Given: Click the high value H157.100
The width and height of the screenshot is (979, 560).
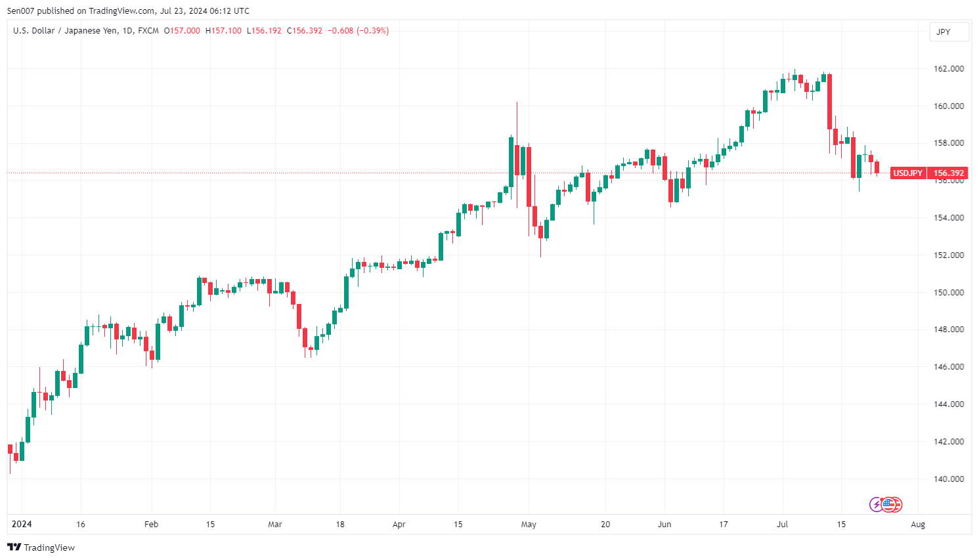Looking at the screenshot, I should [x=223, y=31].
